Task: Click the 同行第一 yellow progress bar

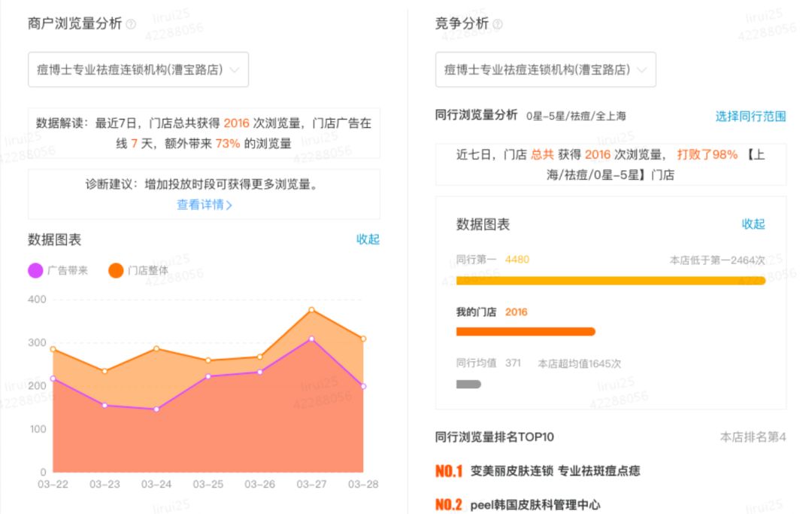Action: [x=609, y=279]
